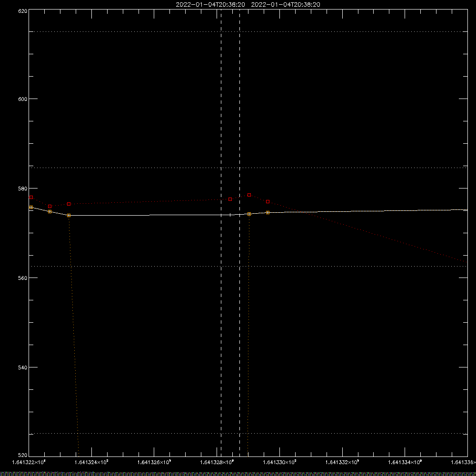Click the 1.641330×10⁹ x-axis label
Image resolution: width=476 pixels, height=476 pixels.
tap(279, 462)
